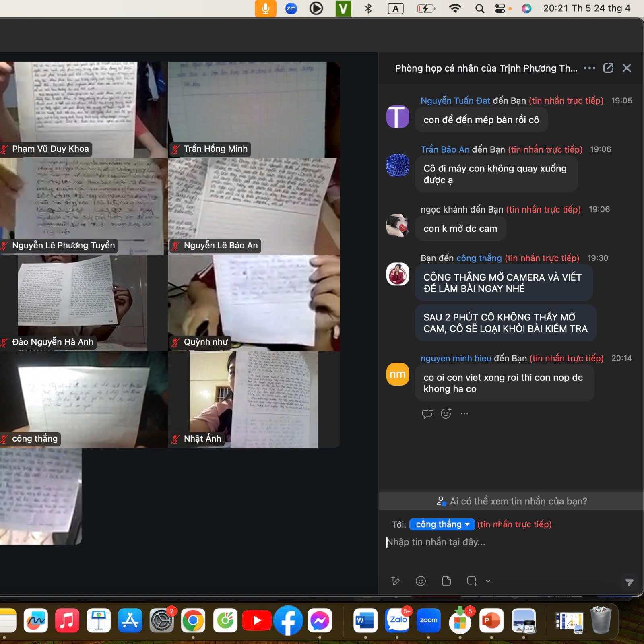644x644 pixels.
Task: Toggle the microphone indicator in menu bar
Action: click(x=265, y=8)
